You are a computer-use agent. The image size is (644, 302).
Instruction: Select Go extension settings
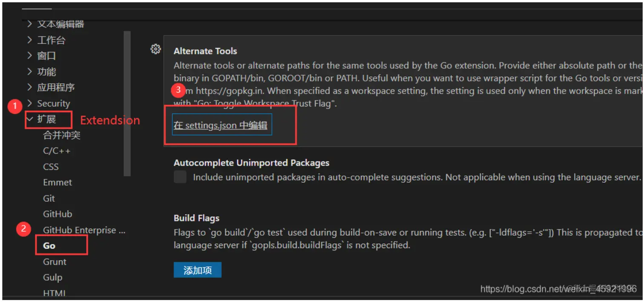click(49, 246)
